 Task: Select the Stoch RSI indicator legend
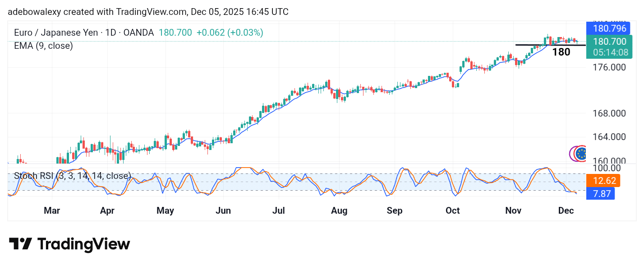tap(72, 176)
